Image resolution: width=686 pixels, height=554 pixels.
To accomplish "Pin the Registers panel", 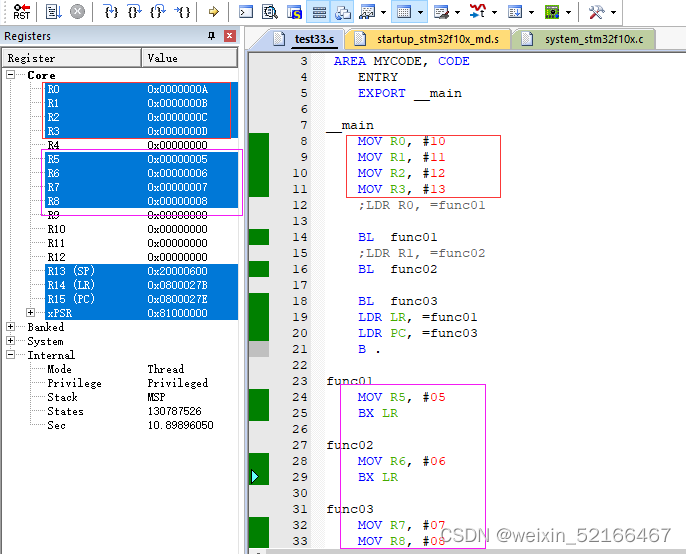I will point(211,36).
